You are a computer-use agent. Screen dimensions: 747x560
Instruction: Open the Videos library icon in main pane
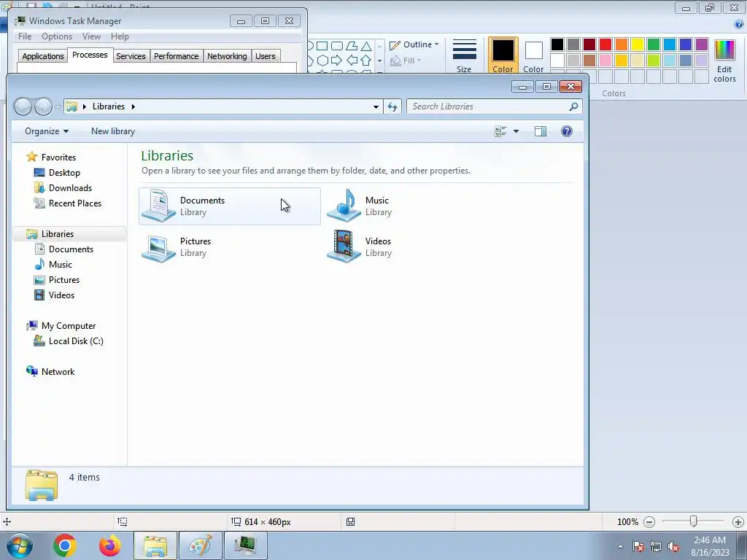coord(344,246)
